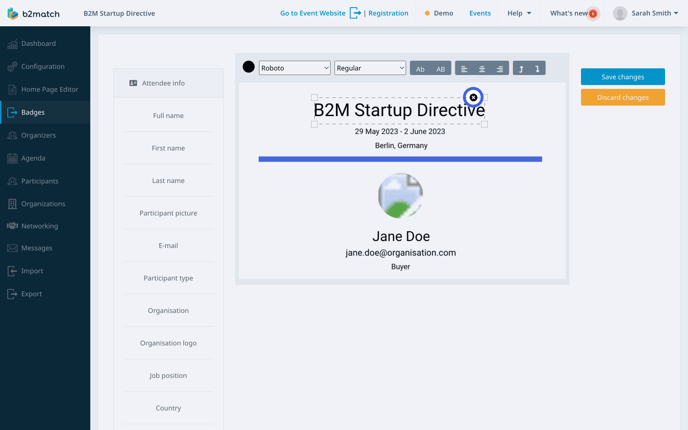Bring element forward with up arrow icon

click(x=521, y=69)
